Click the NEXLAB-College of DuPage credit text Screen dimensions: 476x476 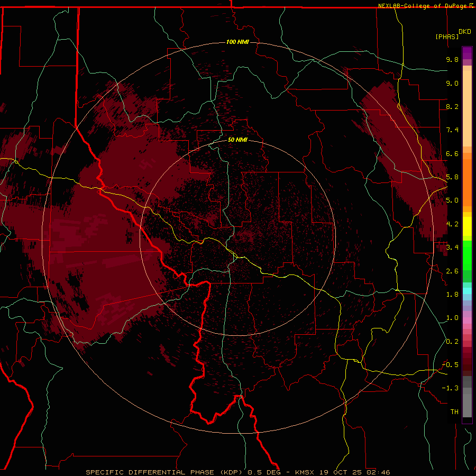click(x=422, y=6)
